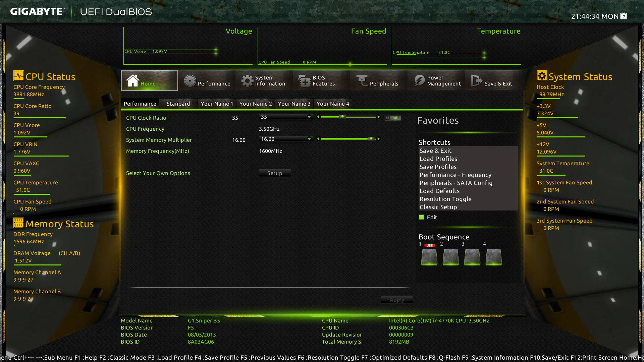The image size is (644, 362).
Task: Increase CPU Clock Ratio with right arrow
Action: [379, 117]
